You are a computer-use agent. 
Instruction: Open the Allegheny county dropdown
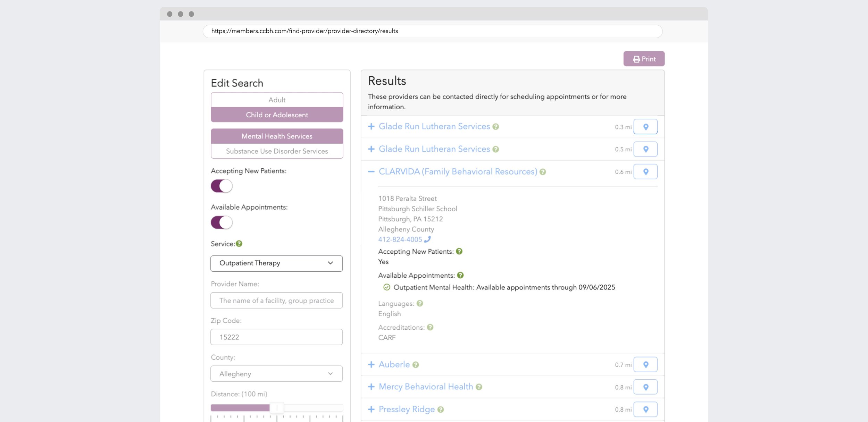(x=276, y=374)
